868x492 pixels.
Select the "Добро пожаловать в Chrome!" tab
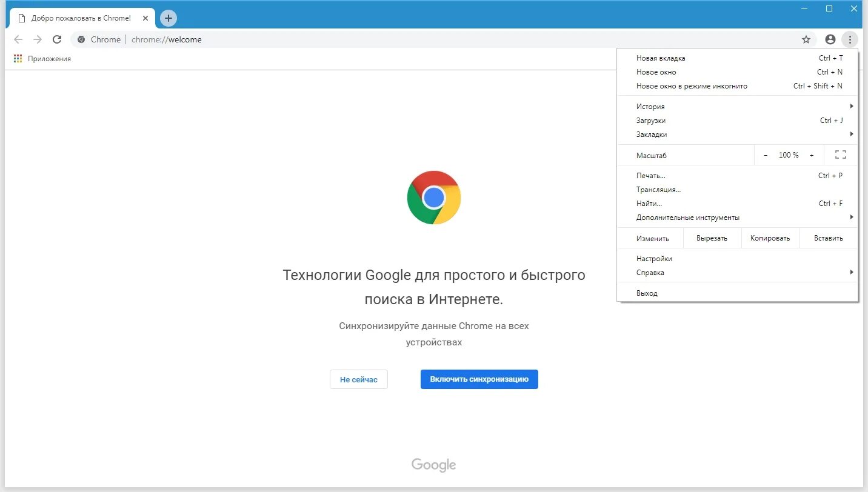pyautogui.click(x=82, y=18)
